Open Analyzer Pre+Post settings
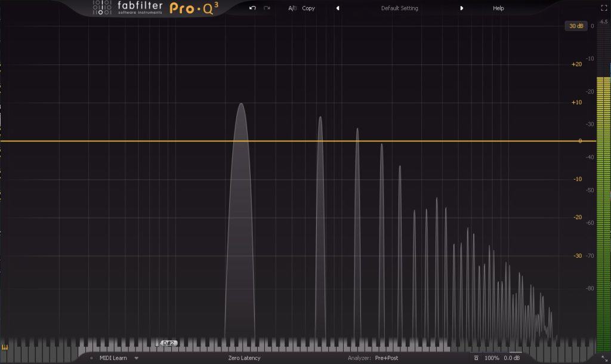This screenshot has height=364, width=611. 386,358
